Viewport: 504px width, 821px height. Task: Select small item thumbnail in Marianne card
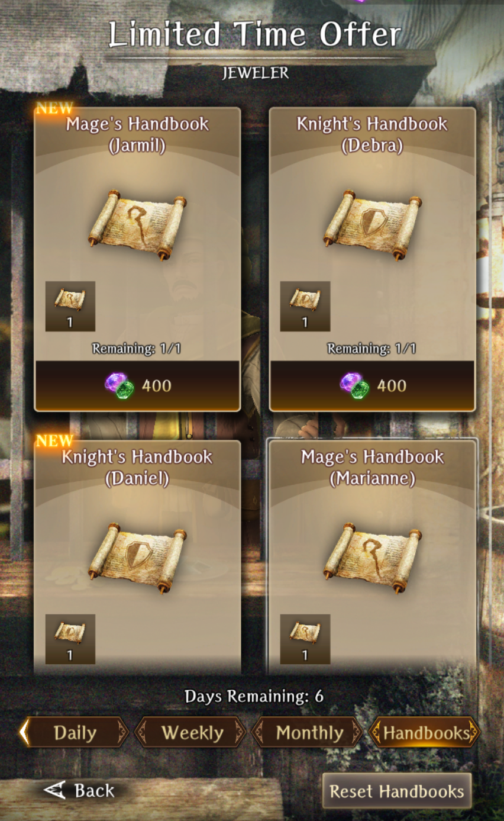coord(305,639)
